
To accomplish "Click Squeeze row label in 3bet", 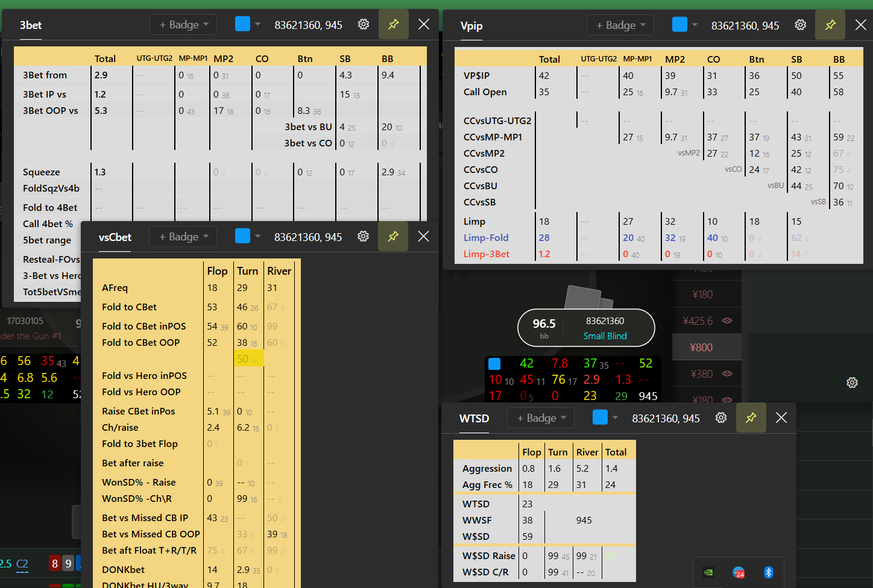I will [x=41, y=172].
